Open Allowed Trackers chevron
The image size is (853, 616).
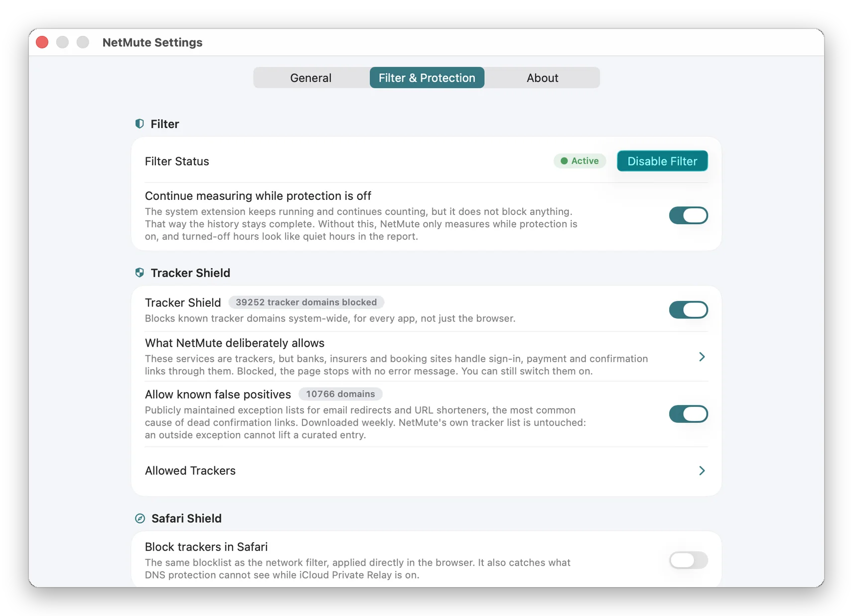point(702,470)
